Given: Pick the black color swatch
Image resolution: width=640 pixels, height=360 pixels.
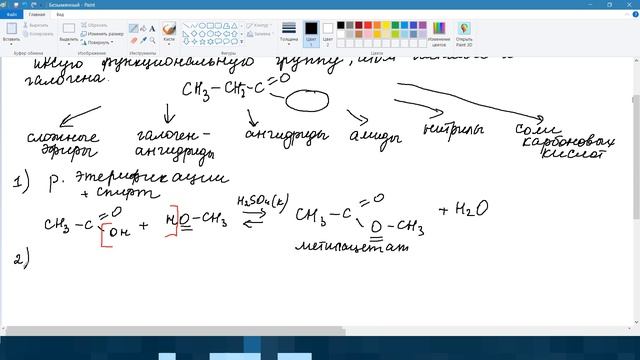Looking at the screenshot, I should [341, 25].
